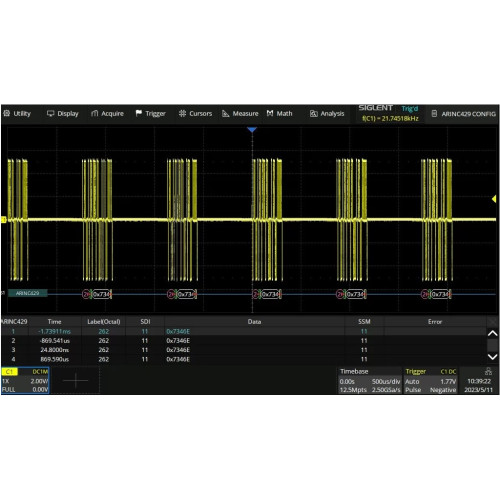This screenshot has width=500, height=500.
Task: Select decode row with time 24.8000ms
Action: (x=243, y=350)
